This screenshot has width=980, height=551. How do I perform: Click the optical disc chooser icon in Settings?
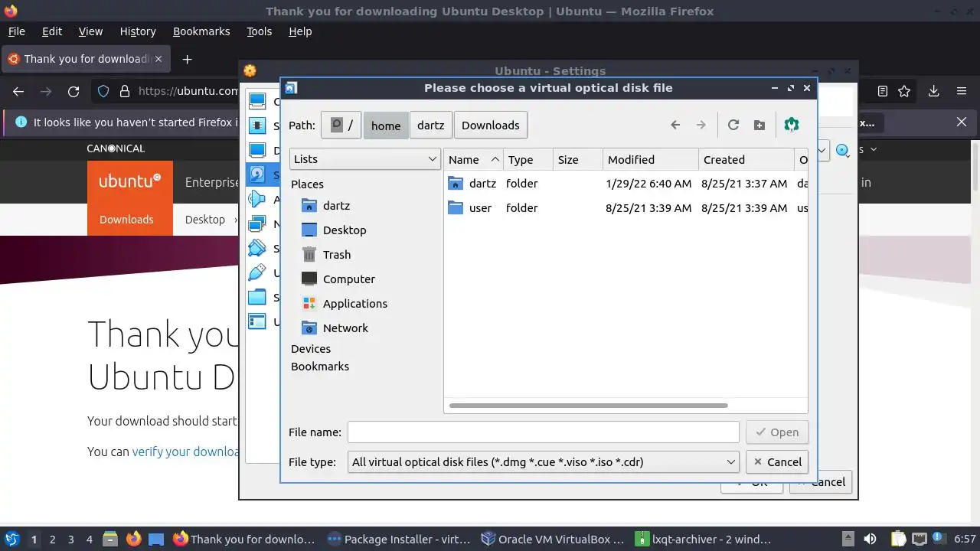coord(842,151)
